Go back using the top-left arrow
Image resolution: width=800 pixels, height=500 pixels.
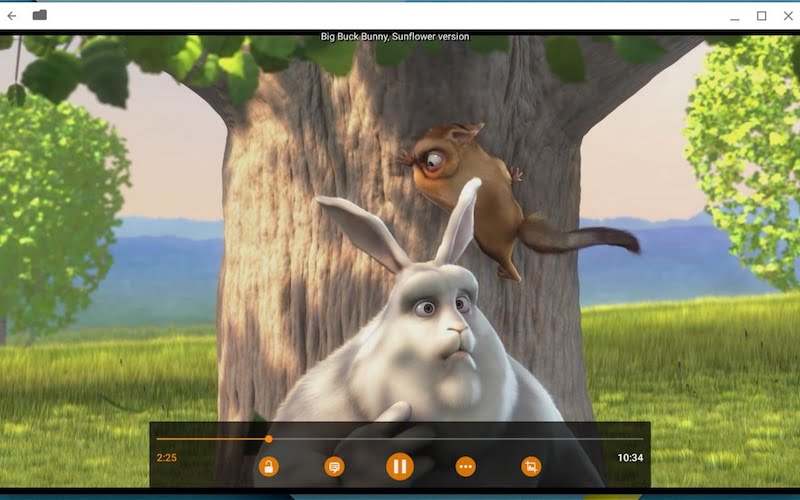[x=12, y=15]
